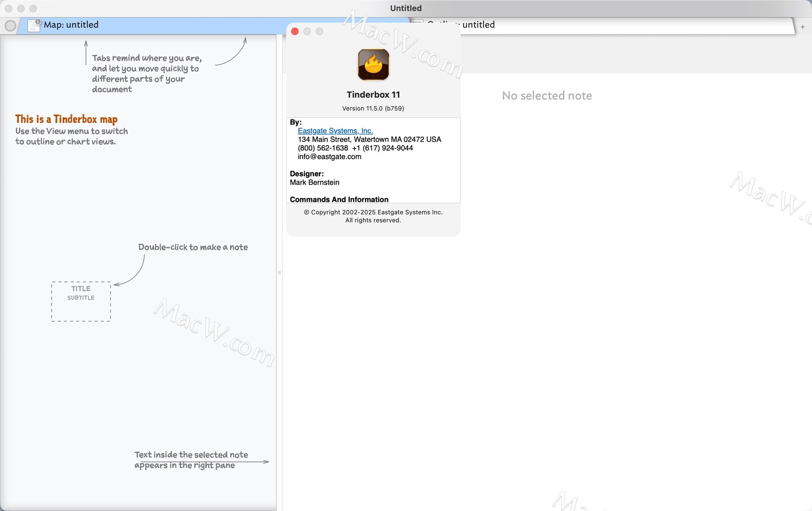Click the main window's close button
Viewport: 812px width, 511px height.
(x=8, y=8)
